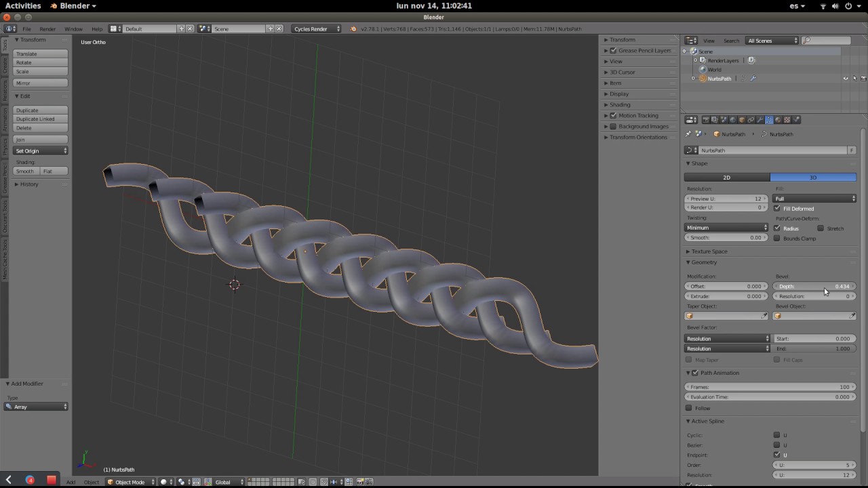868x488 pixels.
Task: Click the Smooth shading button
Action: pyautogui.click(x=26, y=171)
